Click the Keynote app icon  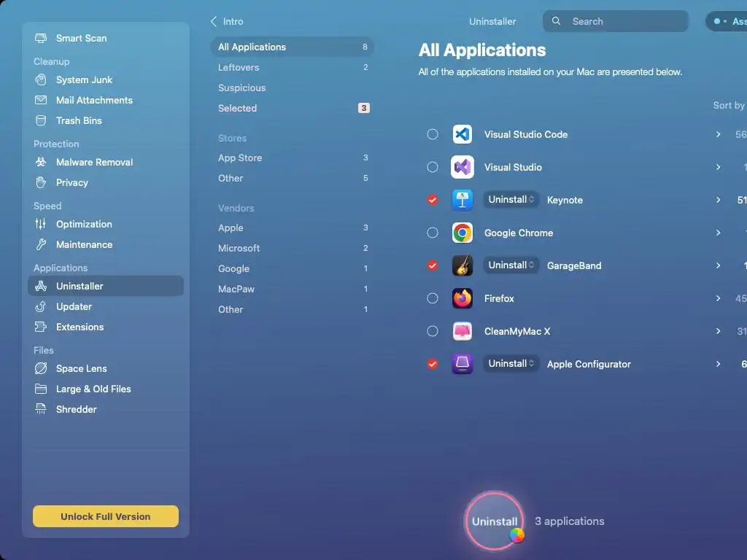tap(462, 200)
